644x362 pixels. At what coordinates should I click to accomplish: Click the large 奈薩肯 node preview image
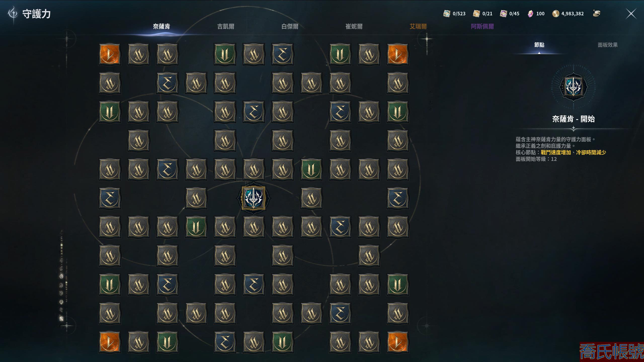pos(573,87)
